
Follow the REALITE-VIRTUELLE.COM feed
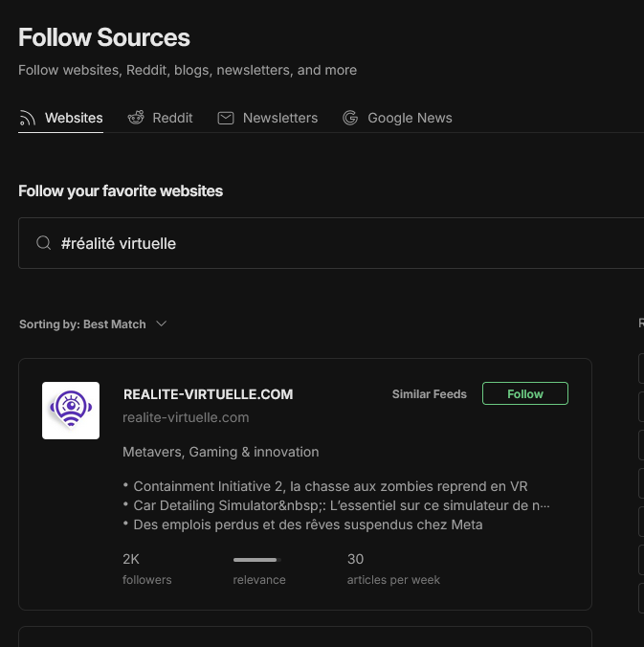pyautogui.click(x=525, y=393)
